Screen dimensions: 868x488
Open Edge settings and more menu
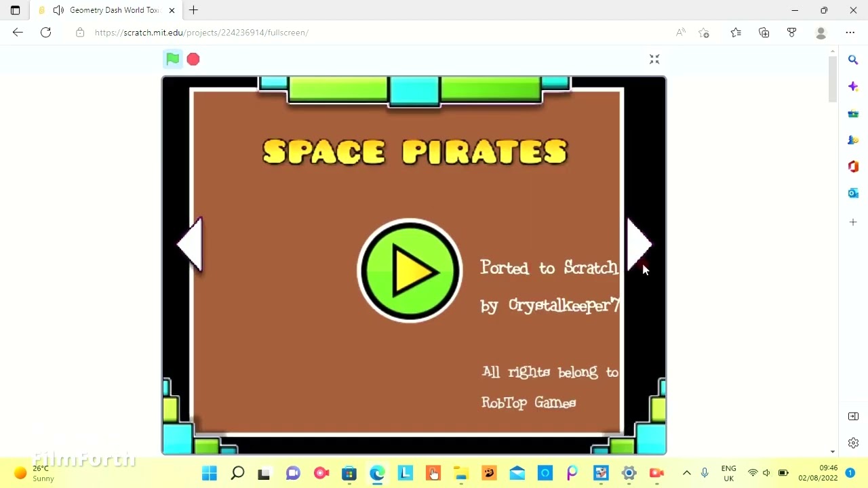(x=850, y=33)
